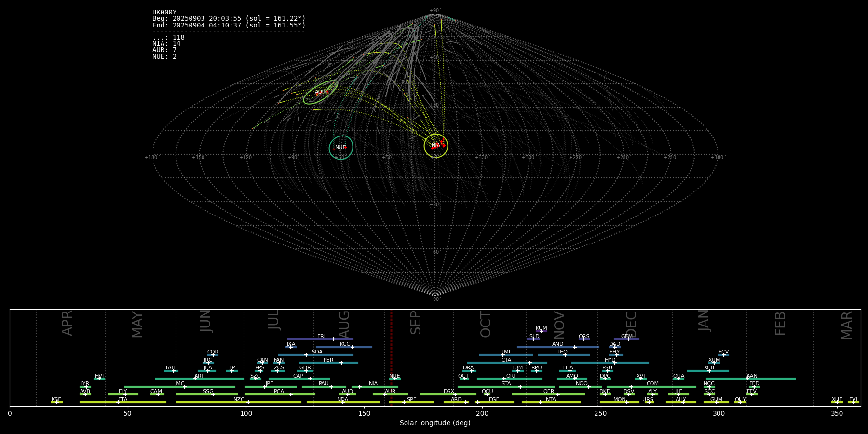This screenshot has height=434, width=868.
Task: Click the AAN shower label
Action: pyautogui.click(x=752, y=376)
